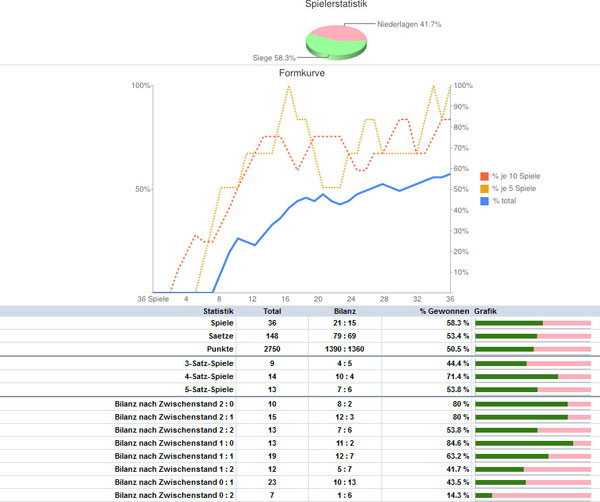Click the '53.4 %' cell in Saetze row
Image resolution: width=600 pixels, height=502 pixels.
click(x=458, y=336)
